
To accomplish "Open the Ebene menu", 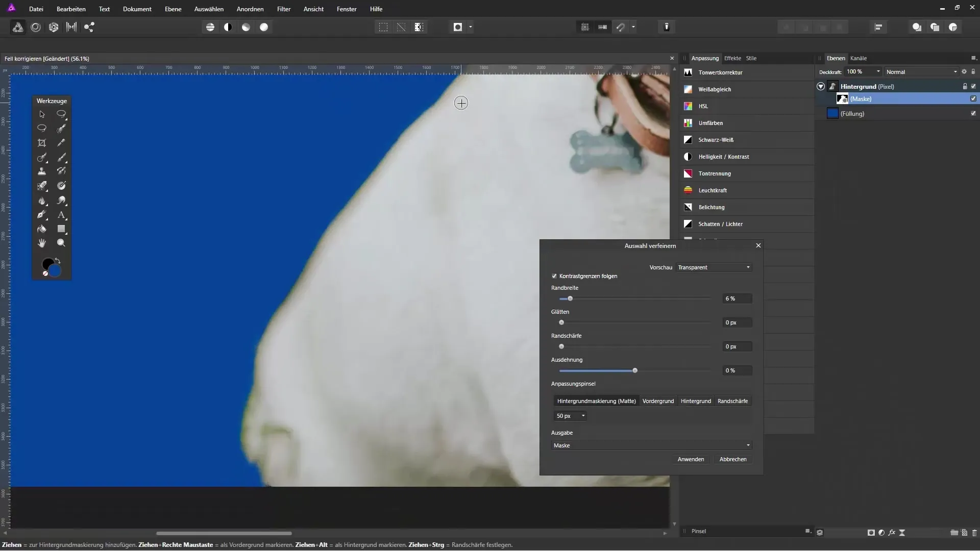I will (x=173, y=9).
